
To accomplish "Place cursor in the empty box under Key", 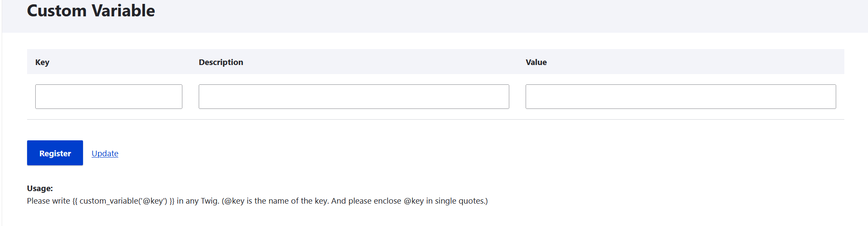I will click(x=108, y=96).
